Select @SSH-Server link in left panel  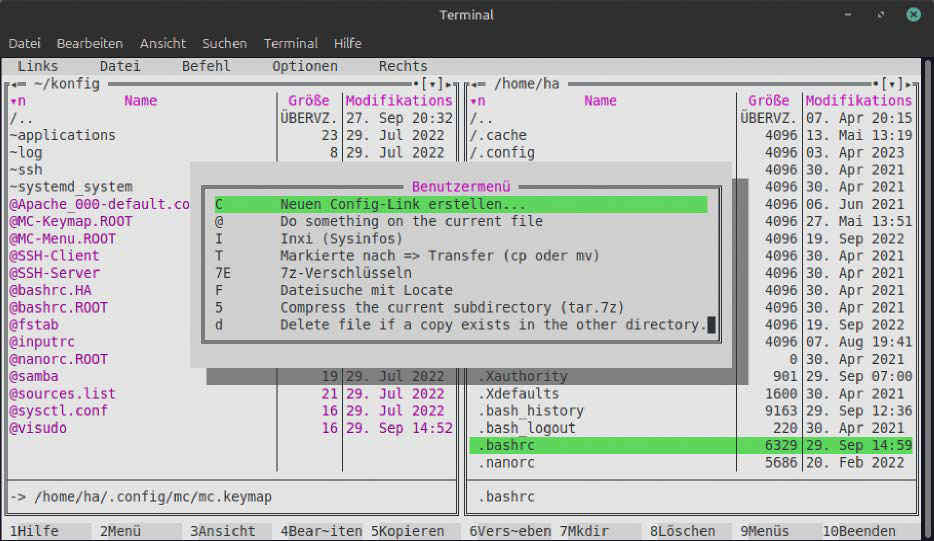click(54, 273)
